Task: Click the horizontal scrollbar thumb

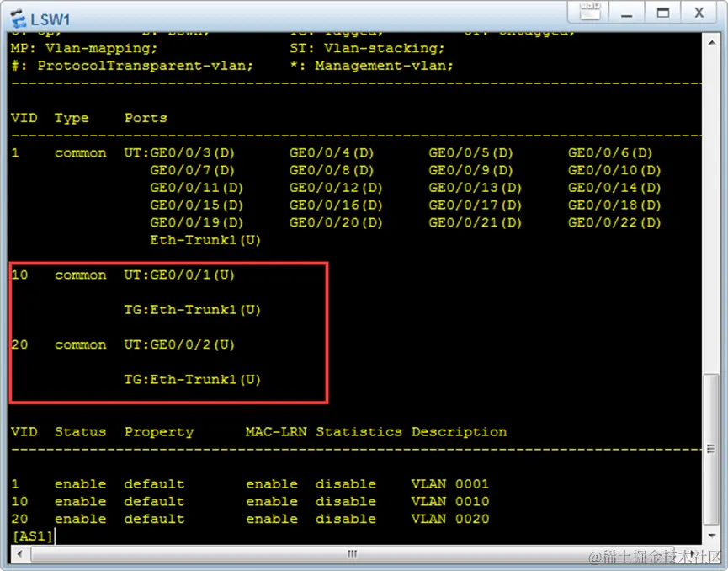Action: coord(352,554)
